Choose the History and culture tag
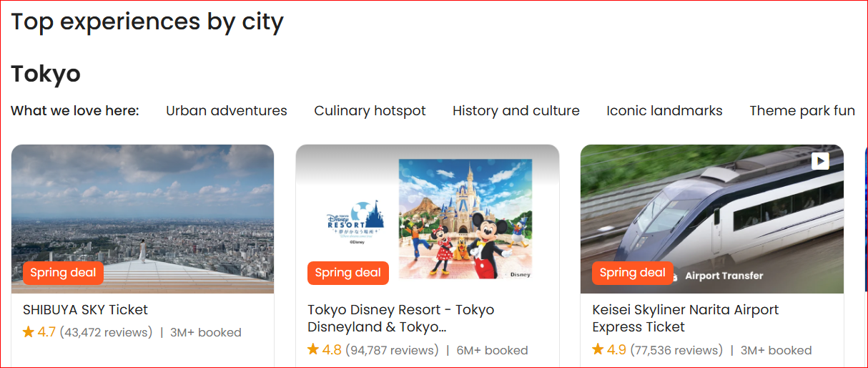868x368 pixels. 516,111
